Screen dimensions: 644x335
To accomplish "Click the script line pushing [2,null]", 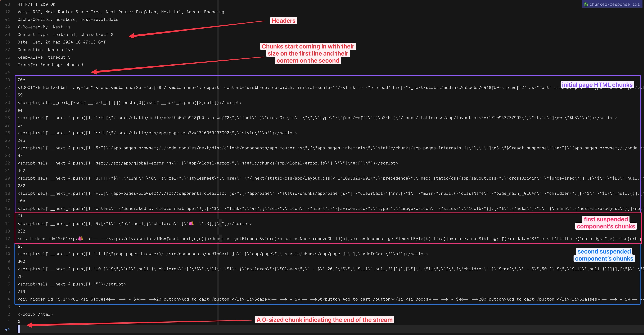I will [x=129, y=102].
